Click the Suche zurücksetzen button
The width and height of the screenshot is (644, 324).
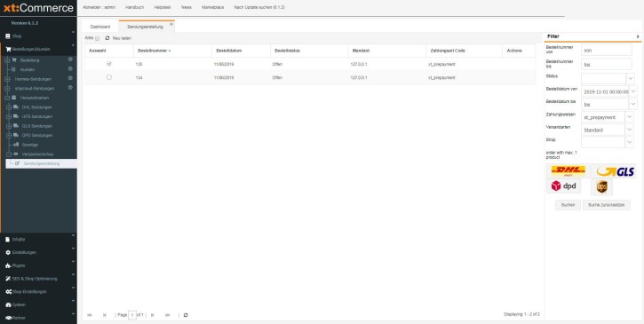tap(606, 205)
